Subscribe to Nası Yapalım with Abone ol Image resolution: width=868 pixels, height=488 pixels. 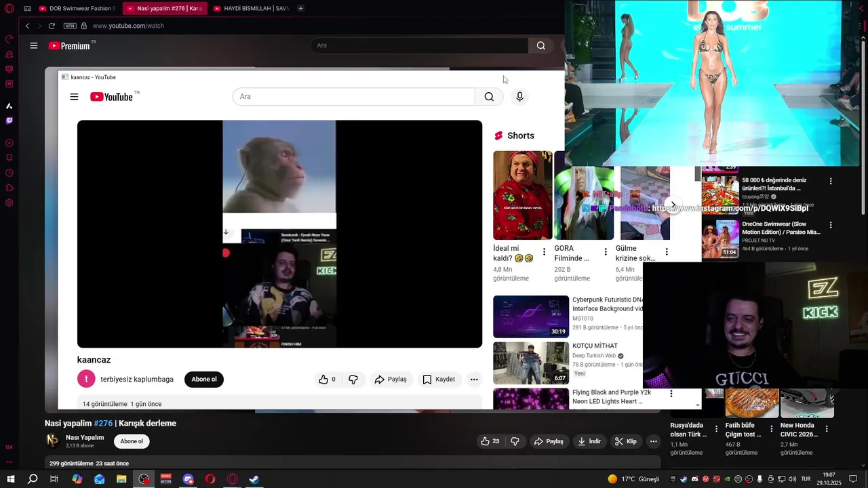click(x=132, y=441)
